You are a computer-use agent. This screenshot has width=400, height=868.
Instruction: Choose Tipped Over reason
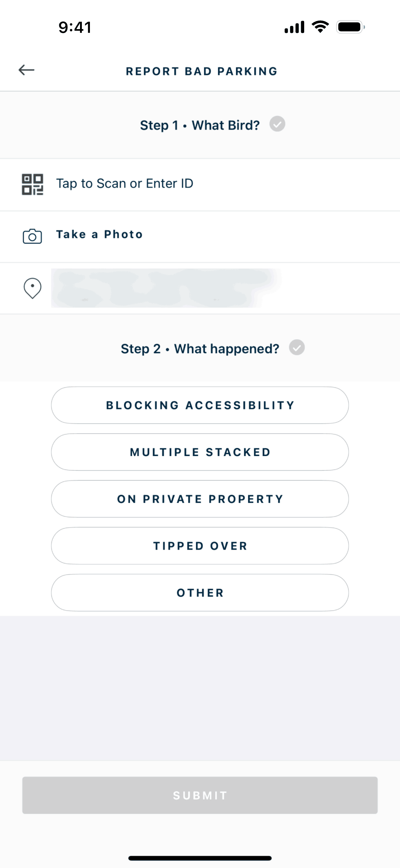(200, 545)
